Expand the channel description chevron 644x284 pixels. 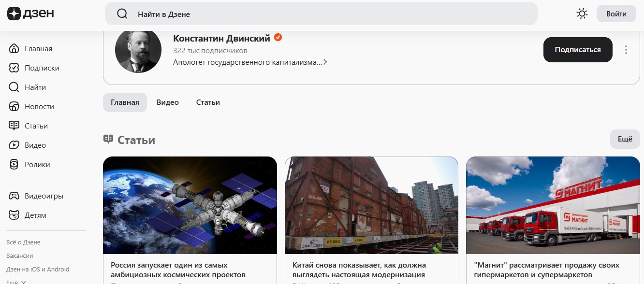325,62
